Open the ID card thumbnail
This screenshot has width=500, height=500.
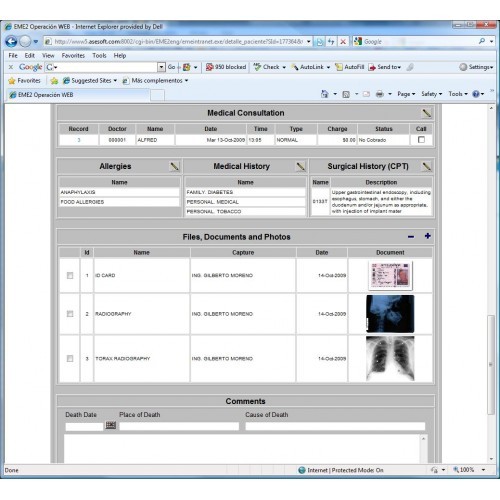390,275
